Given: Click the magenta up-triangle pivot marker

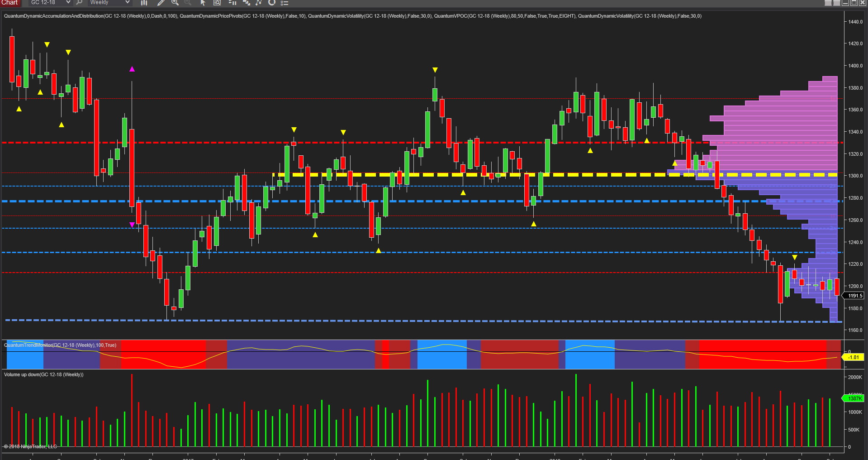Looking at the screenshot, I should pos(132,69).
